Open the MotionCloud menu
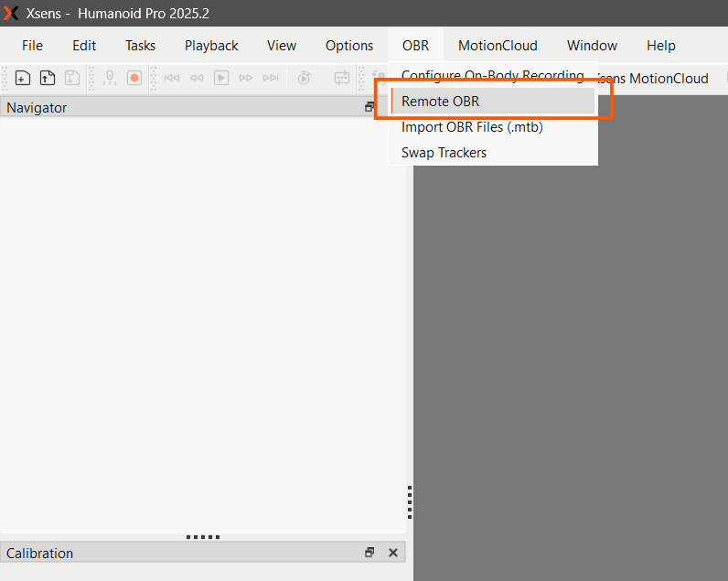Screen dimensions: 728x581 pos(498,46)
